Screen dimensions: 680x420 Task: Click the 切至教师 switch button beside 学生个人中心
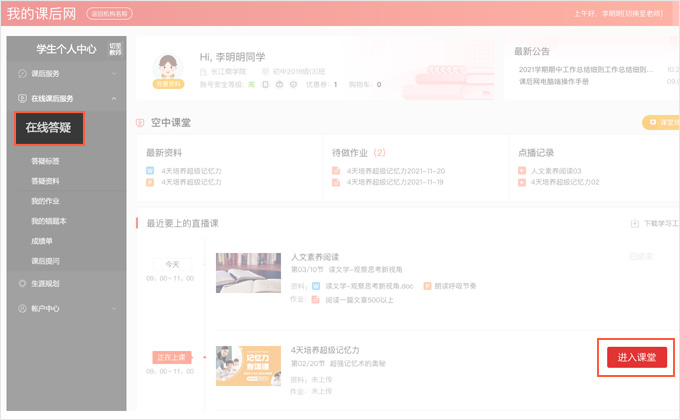(115, 49)
